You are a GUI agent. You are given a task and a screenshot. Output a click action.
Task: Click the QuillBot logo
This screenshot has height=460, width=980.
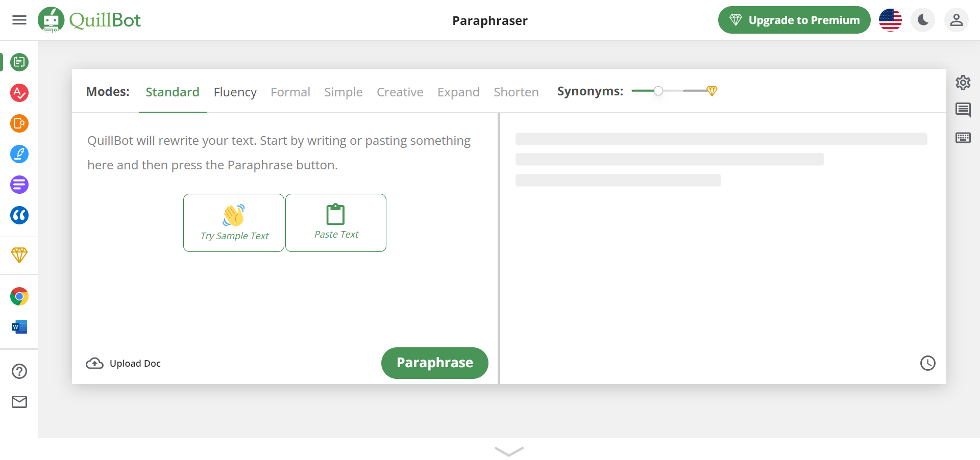[x=89, y=20]
